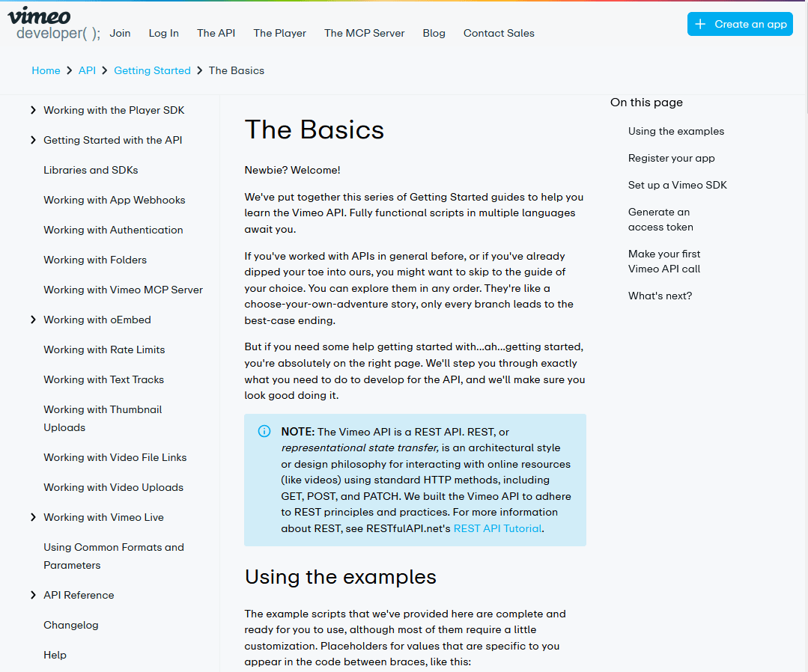This screenshot has width=808, height=672.
Task: Open Working with Authentication in the sidebar
Action: tap(113, 230)
